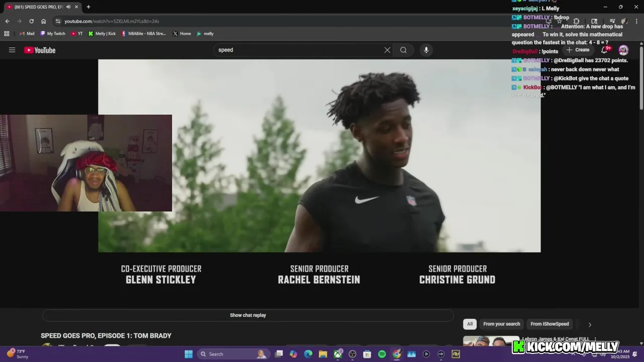The height and width of the screenshot is (362, 644).
Task: Open a new browser tab
Action: (89, 7)
